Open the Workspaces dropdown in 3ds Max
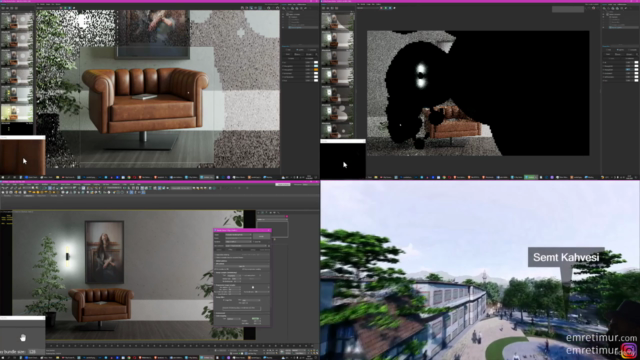This screenshot has width=640, height=360. click(311, 184)
